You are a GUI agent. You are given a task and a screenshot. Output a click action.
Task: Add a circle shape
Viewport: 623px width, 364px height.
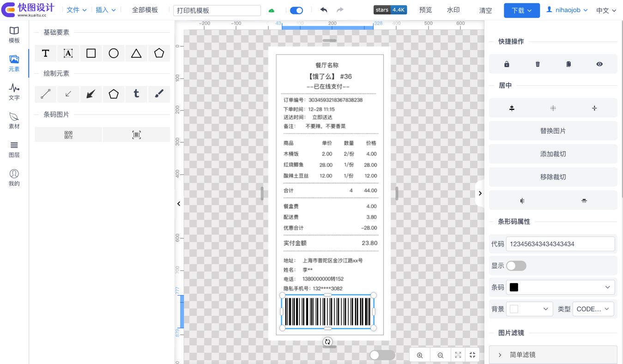pyautogui.click(x=114, y=53)
